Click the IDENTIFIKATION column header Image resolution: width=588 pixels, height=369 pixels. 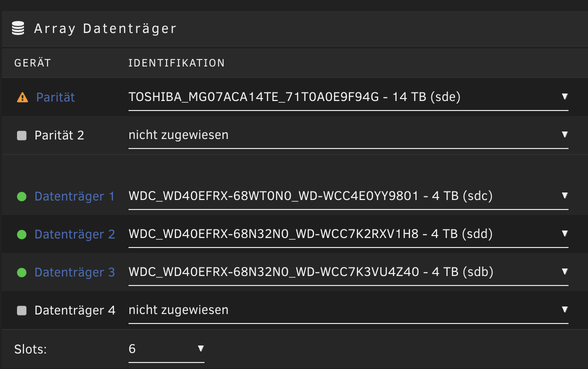(x=176, y=63)
